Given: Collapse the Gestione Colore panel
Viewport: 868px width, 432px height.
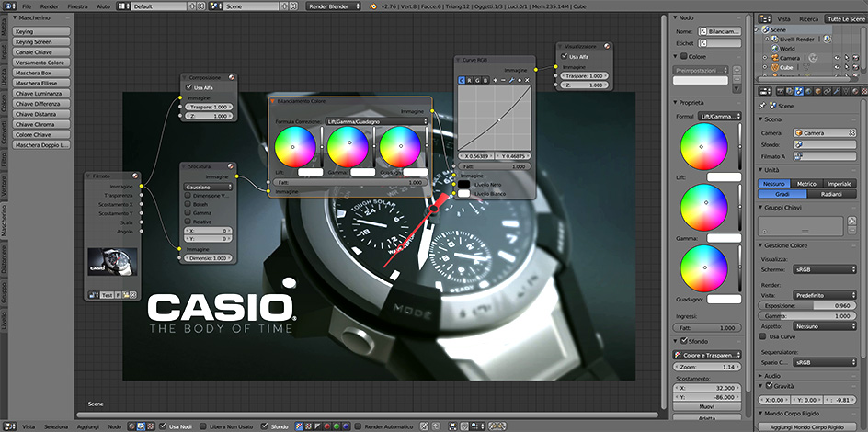Looking at the screenshot, I should (761, 245).
